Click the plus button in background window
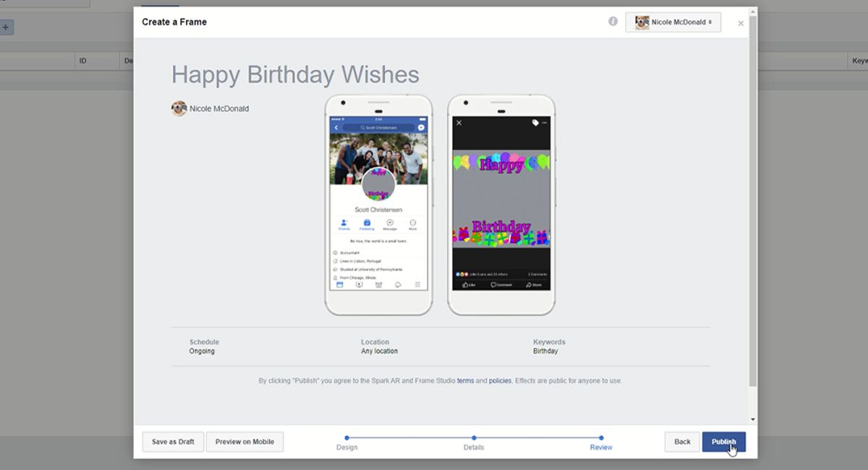Viewport: 868px width, 470px height. point(6,27)
